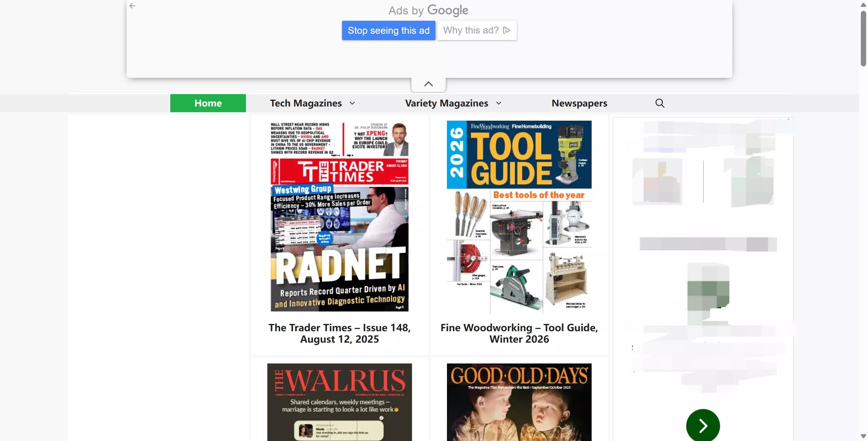Open Fine Woodworking Tool Guide Winter 2026
The width and height of the screenshot is (868, 441).
tap(519, 333)
